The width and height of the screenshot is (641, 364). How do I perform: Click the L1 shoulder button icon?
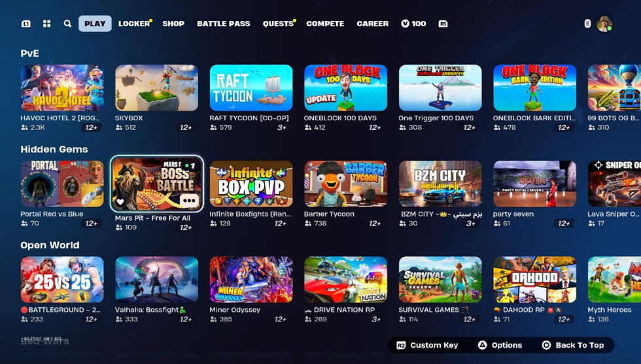(26, 24)
